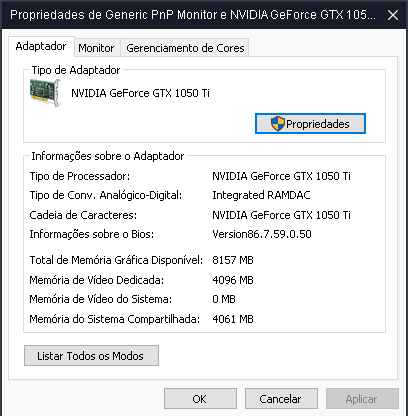Viewport: 408px width, 416px height.
Task: Click the Integrated RAMDAC value
Action: [x=261, y=195]
